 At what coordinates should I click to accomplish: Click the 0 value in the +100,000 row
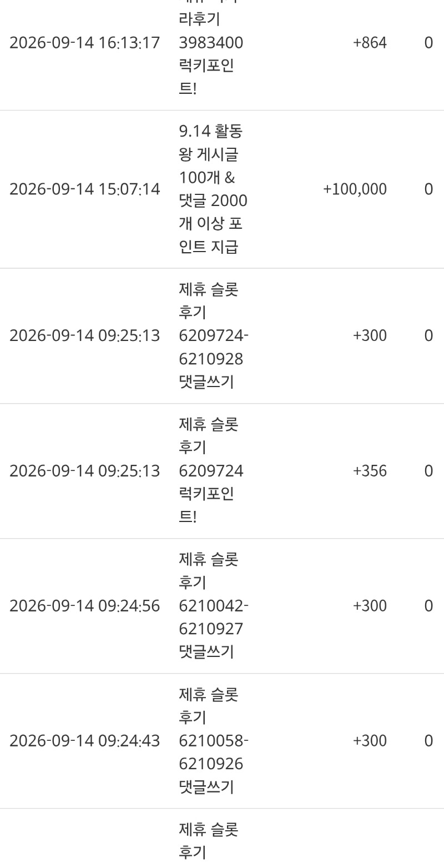point(428,189)
